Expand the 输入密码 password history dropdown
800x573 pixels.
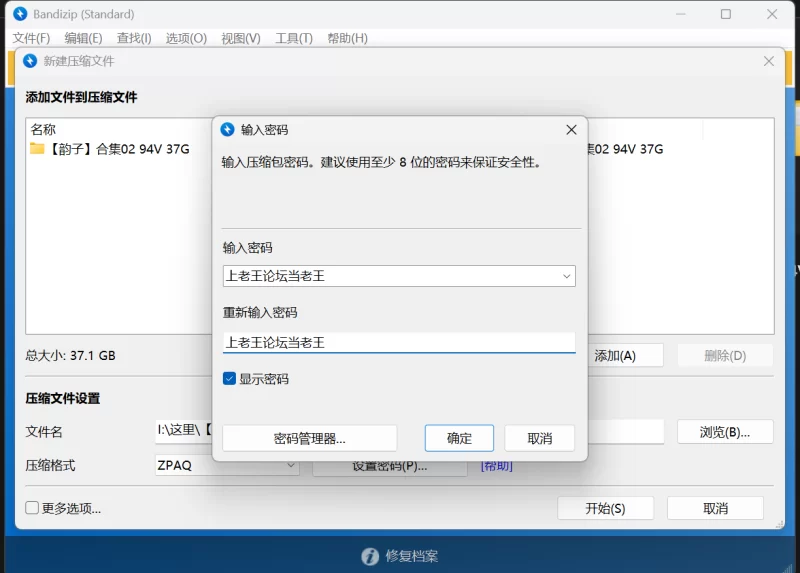click(566, 276)
